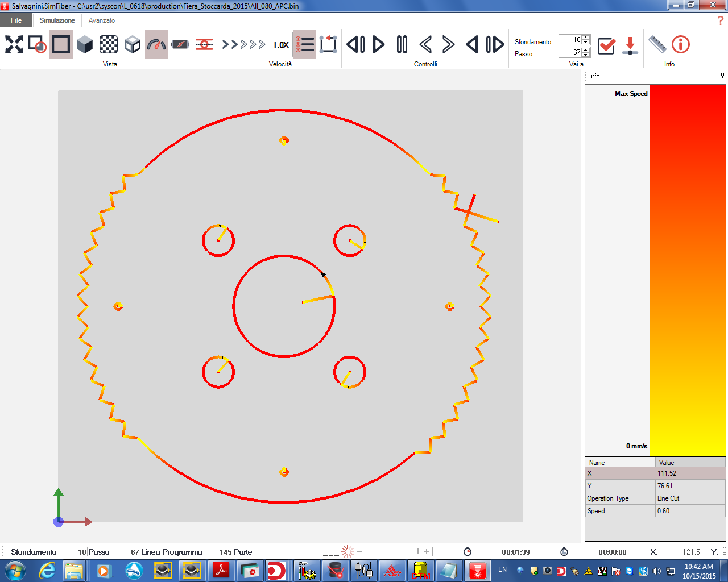Screen dimensions: 728x582
Task: Open the Windows Start menu
Action: tap(14, 571)
